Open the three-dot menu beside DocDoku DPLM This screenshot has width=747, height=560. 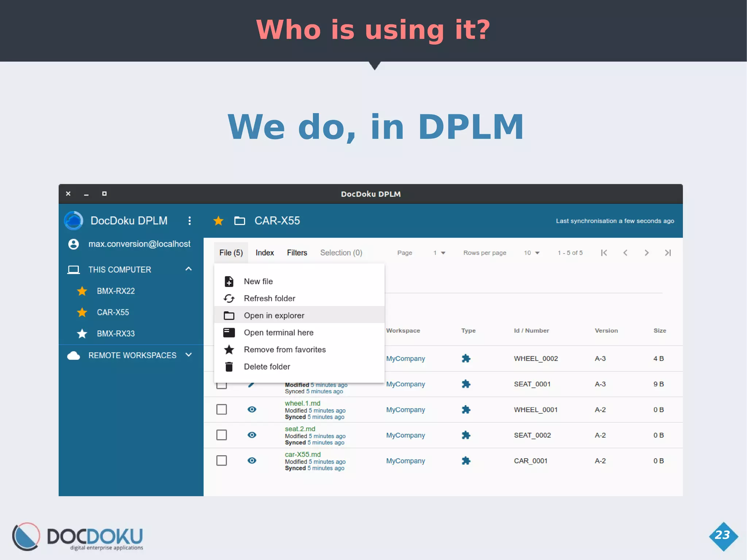point(189,221)
